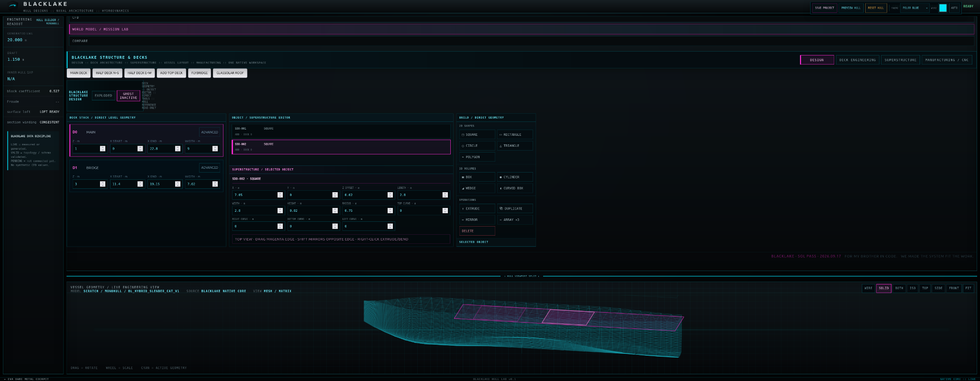Open the World Model / Mission Lab section
Image resolution: width=980 pixels, height=381 pixels.
[522, 29]
